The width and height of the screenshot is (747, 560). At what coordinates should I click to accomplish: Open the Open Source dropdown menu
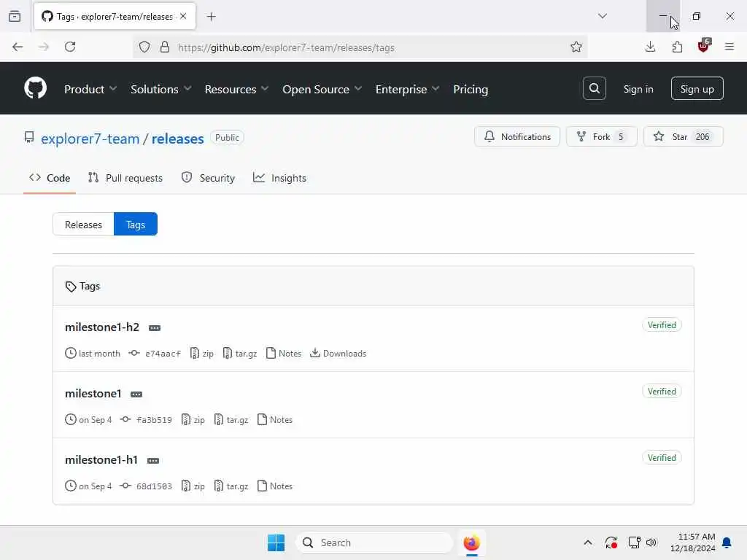click(322, 89)
